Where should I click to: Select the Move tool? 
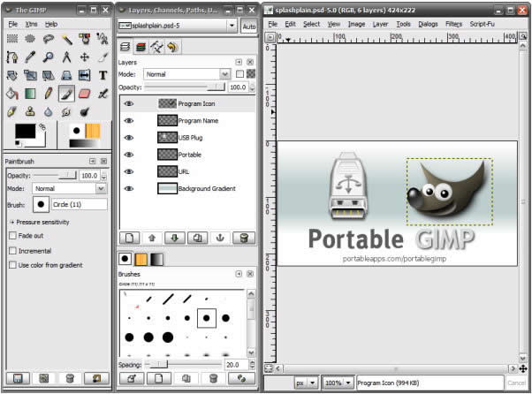point(85,57)
